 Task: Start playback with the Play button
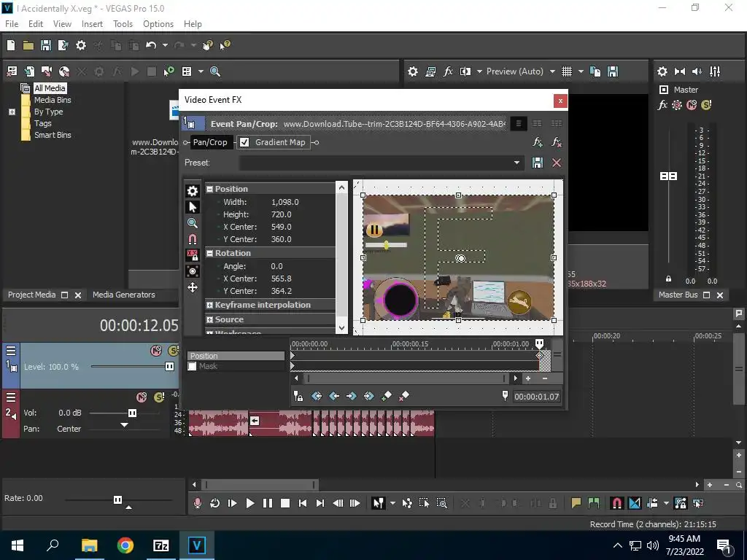(x=249, y=503)
